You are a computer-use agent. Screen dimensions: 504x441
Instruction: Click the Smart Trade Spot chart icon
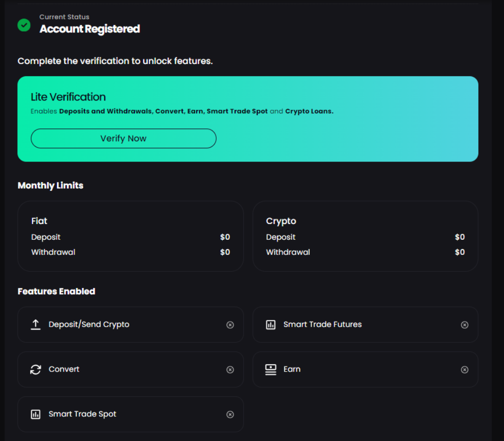[35, 414]
